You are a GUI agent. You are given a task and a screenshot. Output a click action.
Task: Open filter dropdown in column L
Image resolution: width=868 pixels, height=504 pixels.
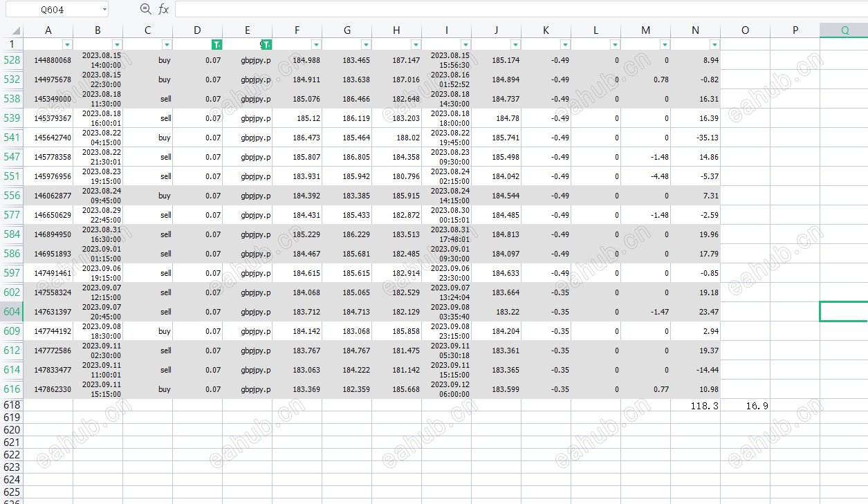click(615, 44)
